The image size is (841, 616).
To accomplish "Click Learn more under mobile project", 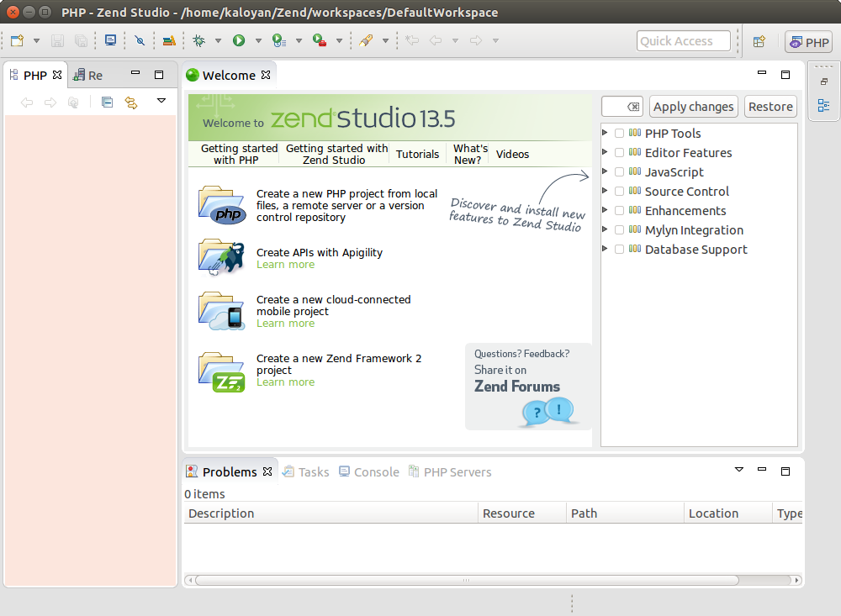I will [x=285, y=324].
